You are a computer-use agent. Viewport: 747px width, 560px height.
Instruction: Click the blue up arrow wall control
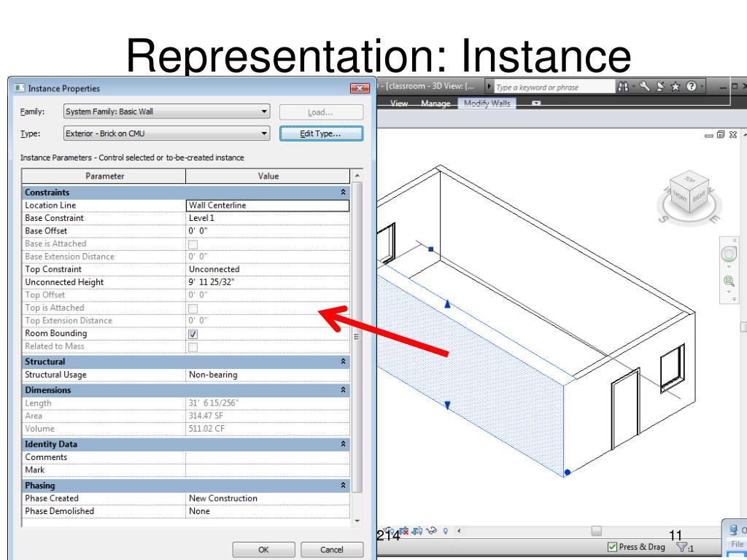click(x=447, y=303)
